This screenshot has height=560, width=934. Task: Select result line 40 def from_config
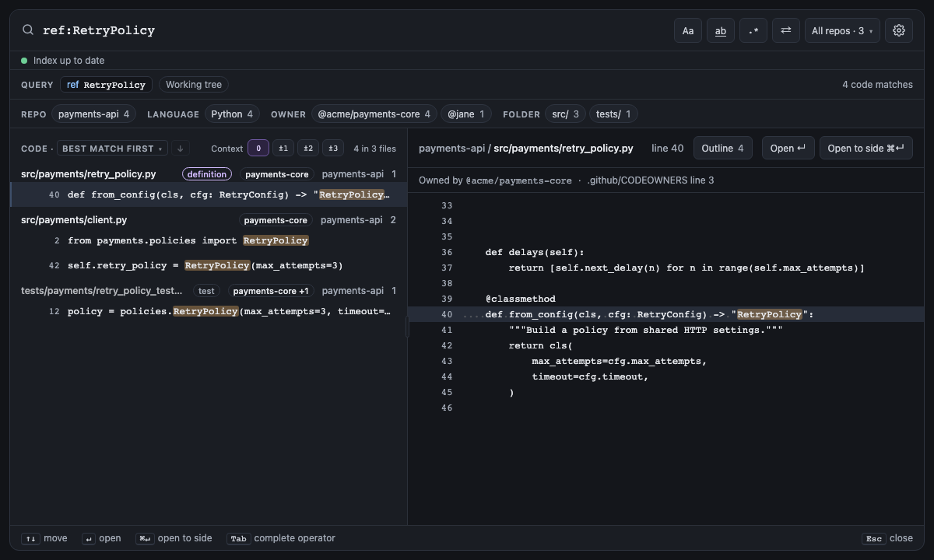209,194
